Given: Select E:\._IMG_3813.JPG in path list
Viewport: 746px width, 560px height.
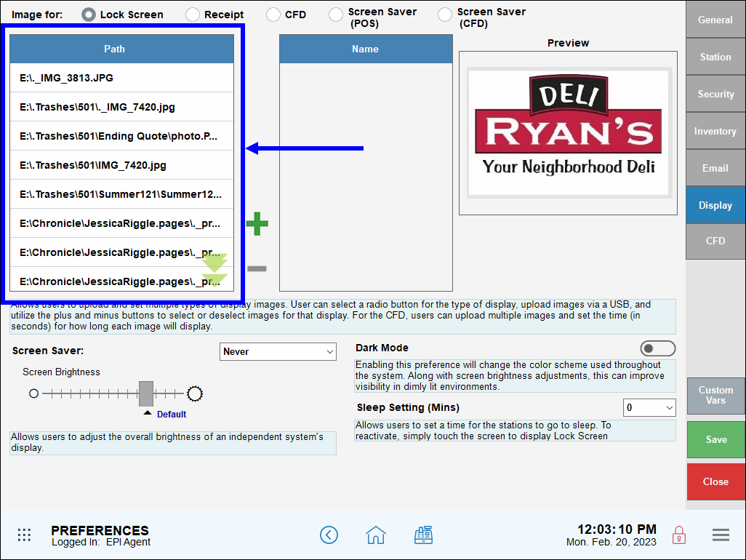Looking at the screenshot, I should click(122, 78).
